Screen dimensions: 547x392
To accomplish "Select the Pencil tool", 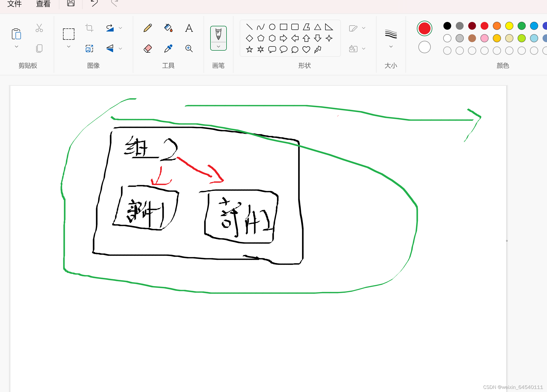I will (x=147, y=28).
